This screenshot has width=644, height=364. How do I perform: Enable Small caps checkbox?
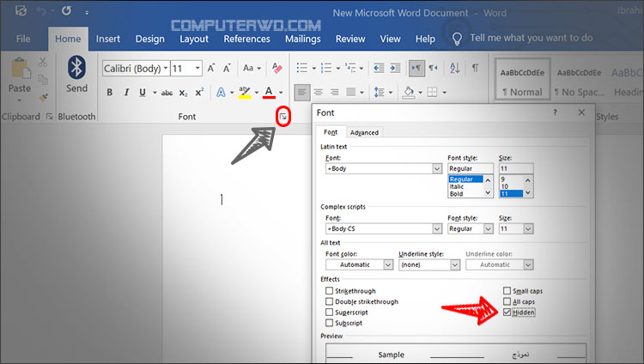(507, 291)
